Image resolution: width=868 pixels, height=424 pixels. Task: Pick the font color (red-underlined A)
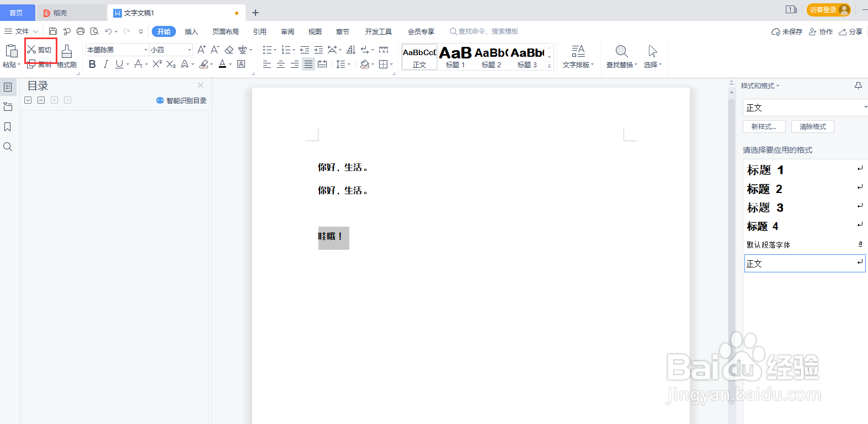tap(222, 64)
